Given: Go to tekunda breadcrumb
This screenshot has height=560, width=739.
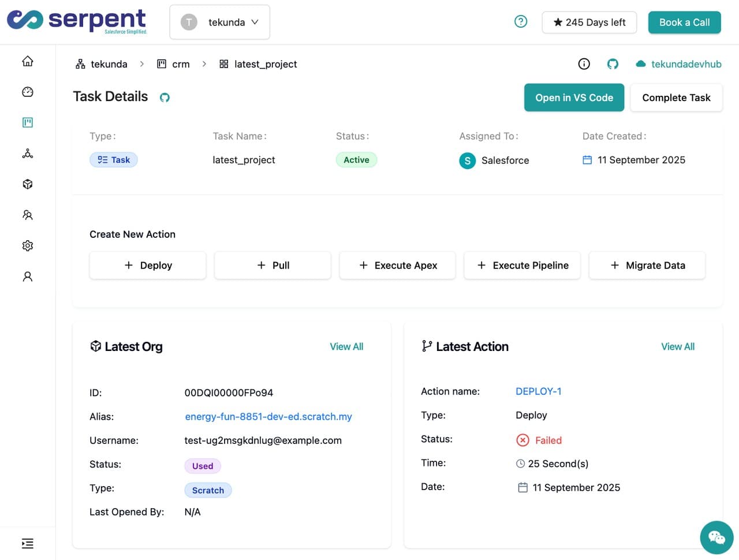Looking at the screenshot, I should [x=102, y=64].
